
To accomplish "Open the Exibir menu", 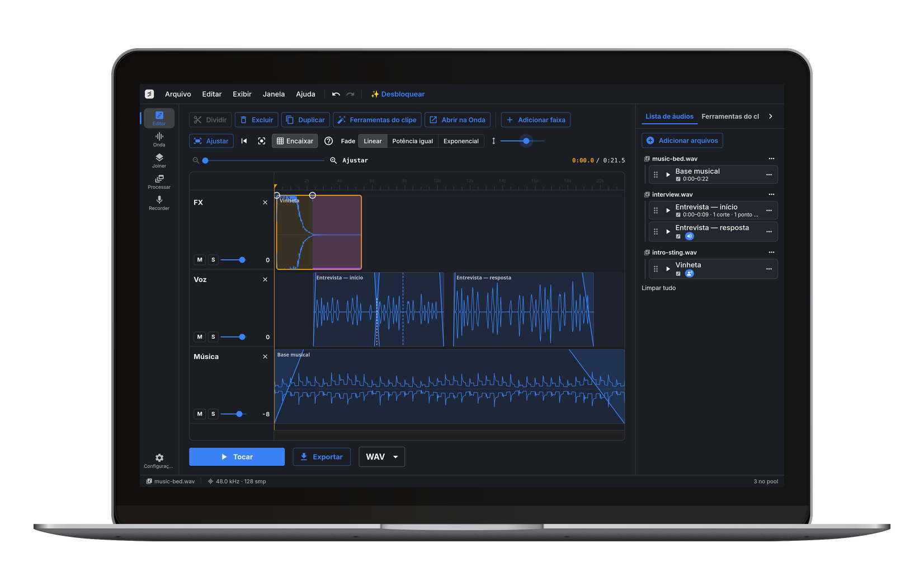I will pos(242,94).
